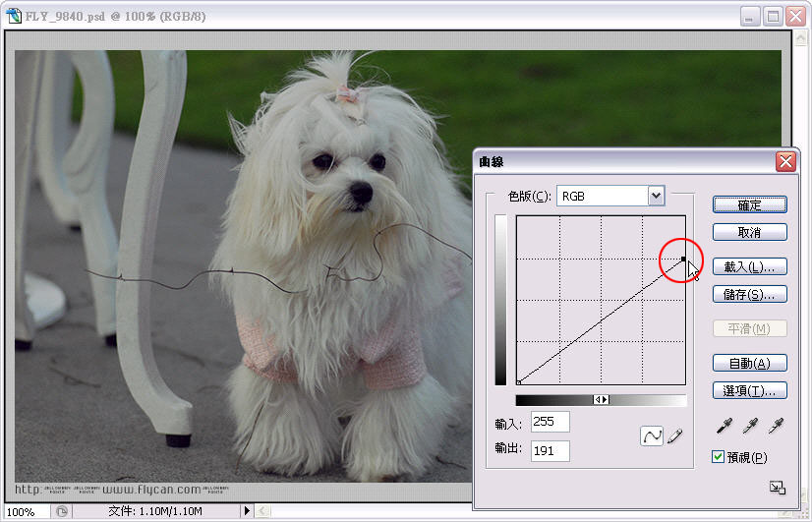Select the pencil draw-curve mode icon
Screen dimensions: 812x522
coord(674,436)
